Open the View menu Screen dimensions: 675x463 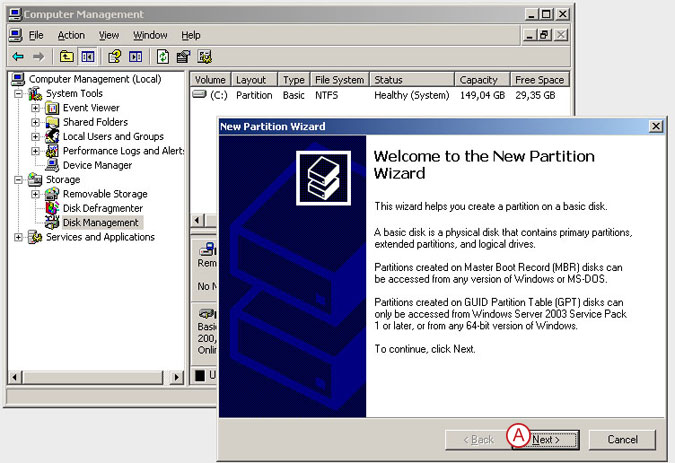109,35
